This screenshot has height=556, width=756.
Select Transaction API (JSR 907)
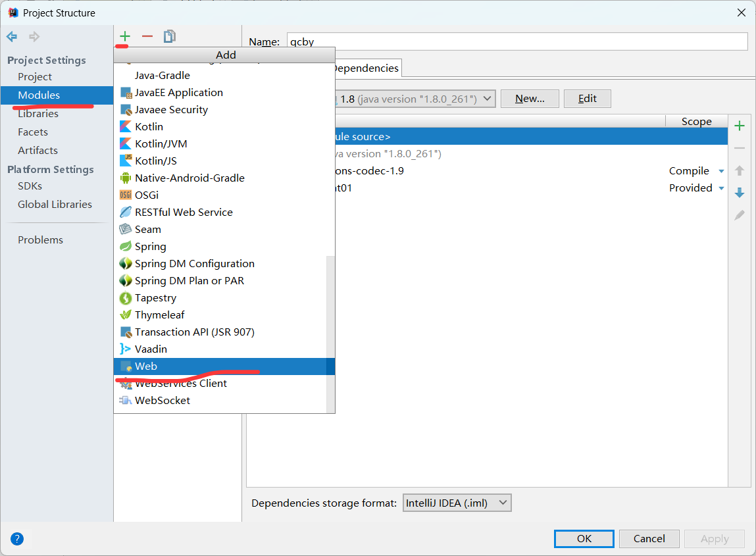[x=220, y=332]
